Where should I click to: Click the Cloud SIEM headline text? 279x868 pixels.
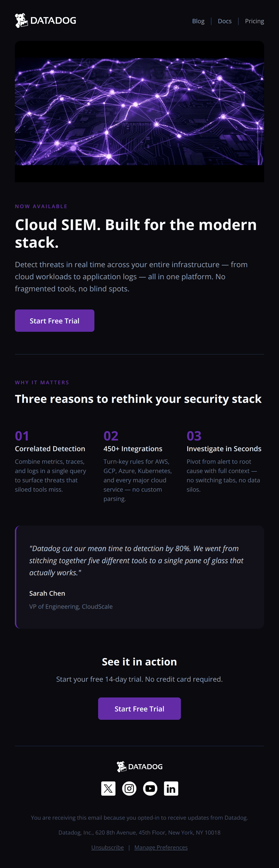136,233
